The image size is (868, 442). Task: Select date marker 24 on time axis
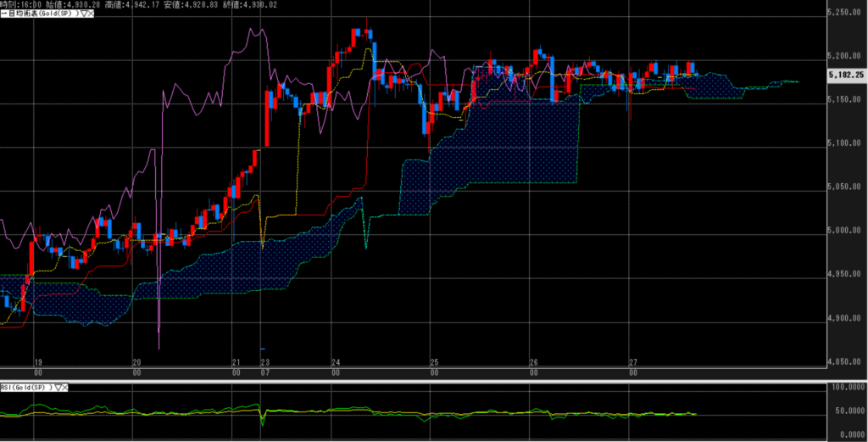[336, 361]
